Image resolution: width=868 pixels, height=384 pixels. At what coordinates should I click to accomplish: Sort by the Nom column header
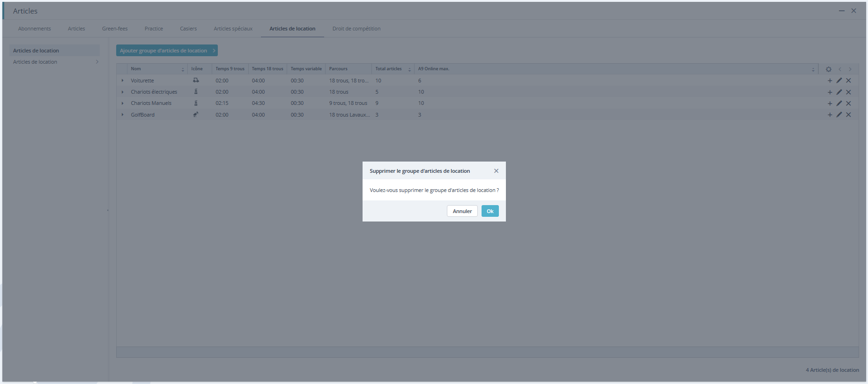tap(157, 69)
